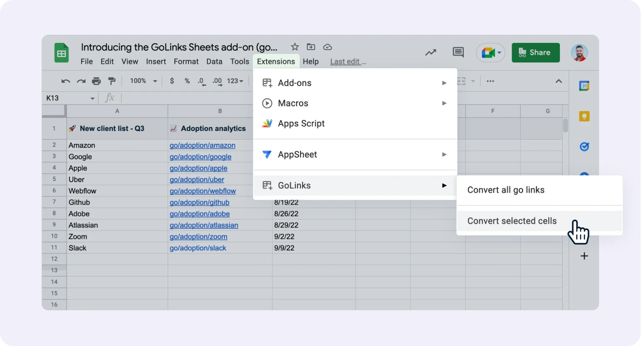Click the print icon
This screenshot has height=346, width=644.
coord(97,81)
